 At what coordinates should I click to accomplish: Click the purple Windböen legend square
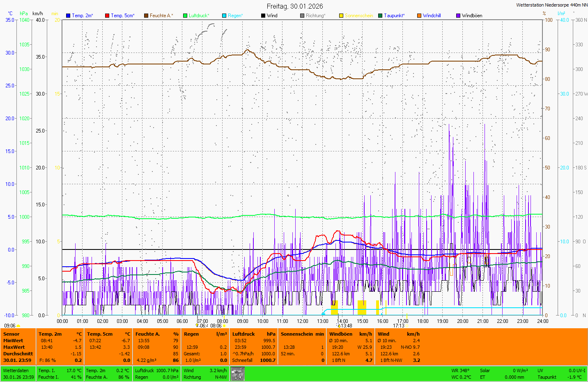(458, 16)
